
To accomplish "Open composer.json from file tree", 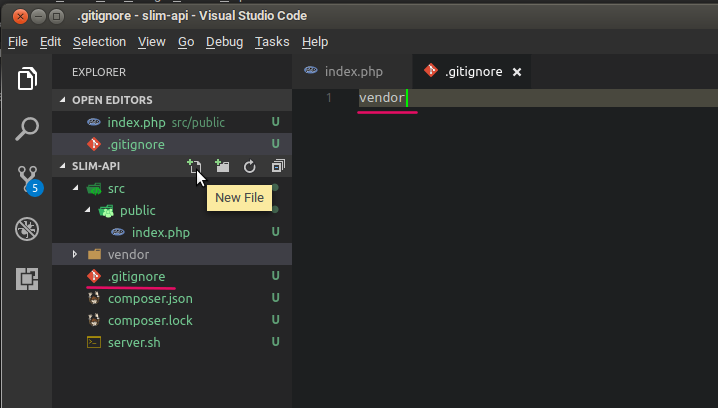I will pos(150,298).
